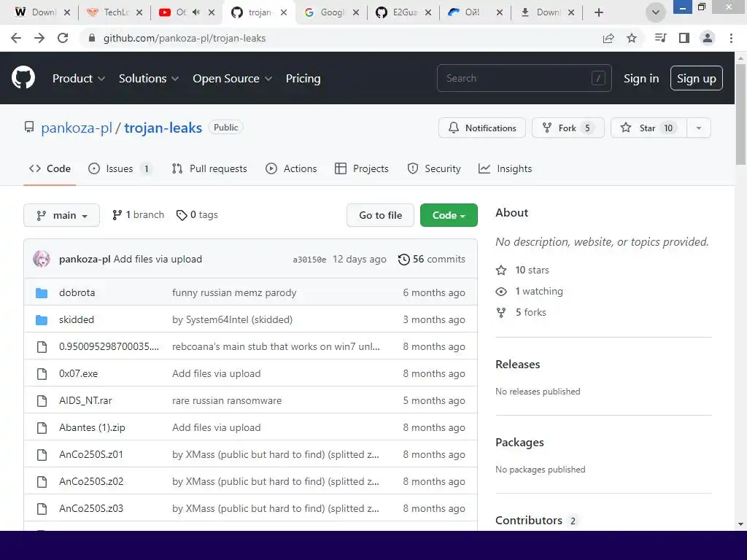Screen dimensions: 747x560
Task: Open the AnCo250S.z01 file
Action: 91,454
